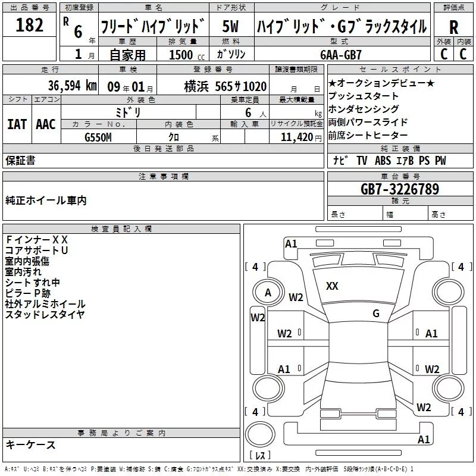Select the A1 mark below the rear bumper

(x=424, y=440)
